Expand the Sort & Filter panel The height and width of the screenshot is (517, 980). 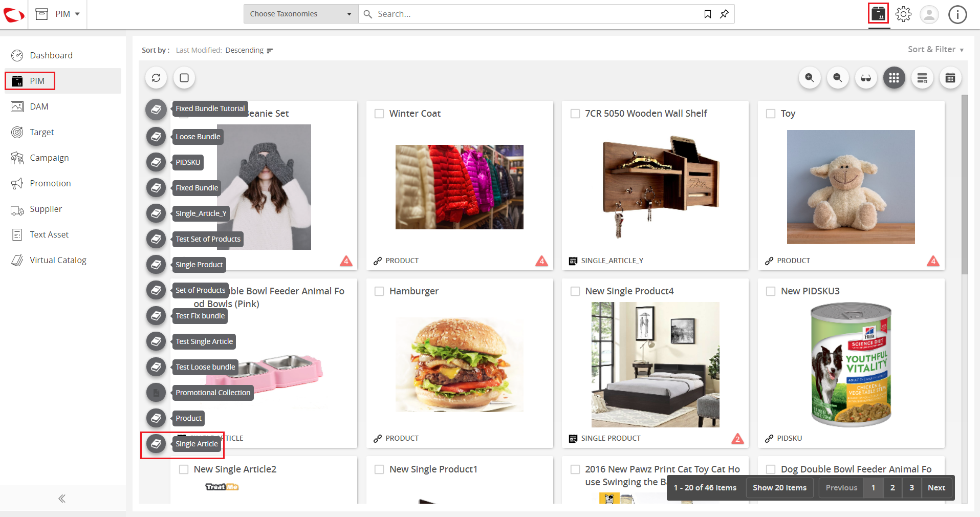pyautogui.click(x=936, y=50)
